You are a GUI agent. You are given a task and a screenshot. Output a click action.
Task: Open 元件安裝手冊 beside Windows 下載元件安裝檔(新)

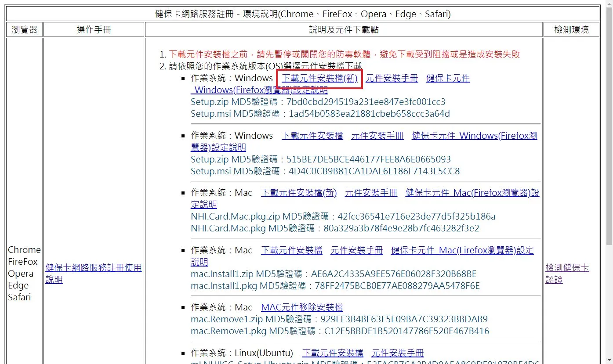[x=392, y=78]
